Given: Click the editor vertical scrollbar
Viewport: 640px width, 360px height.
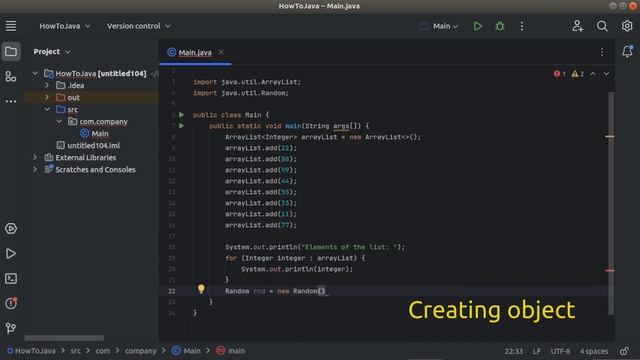Looking at the screenshot, I should point(611,203).
